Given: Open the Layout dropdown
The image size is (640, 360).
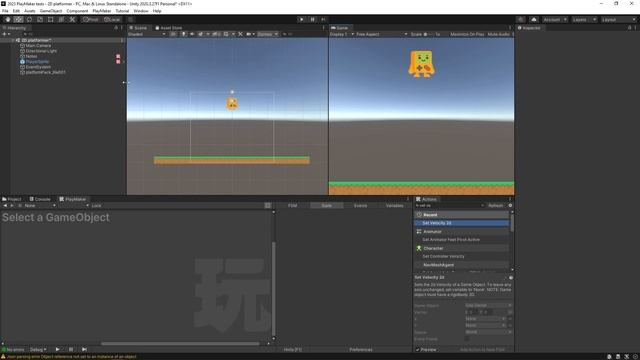Looking at the screenshot, I should 618,19.
